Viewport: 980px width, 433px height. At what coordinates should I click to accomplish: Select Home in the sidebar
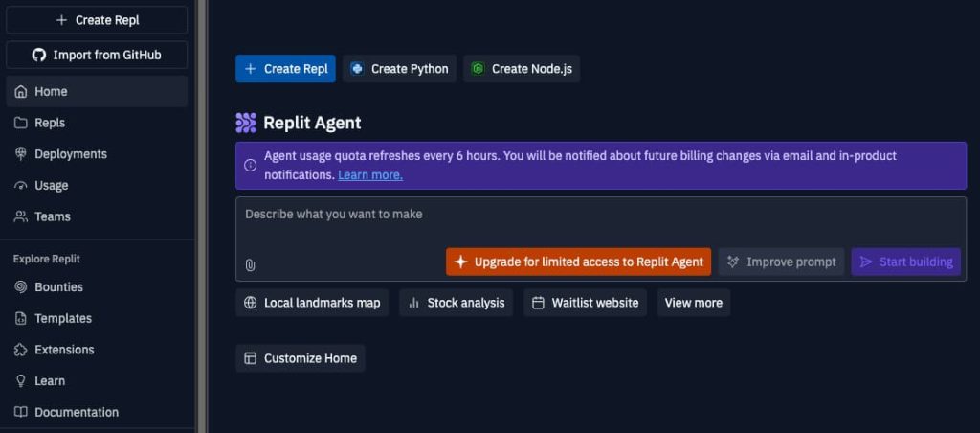click(51, 92)
